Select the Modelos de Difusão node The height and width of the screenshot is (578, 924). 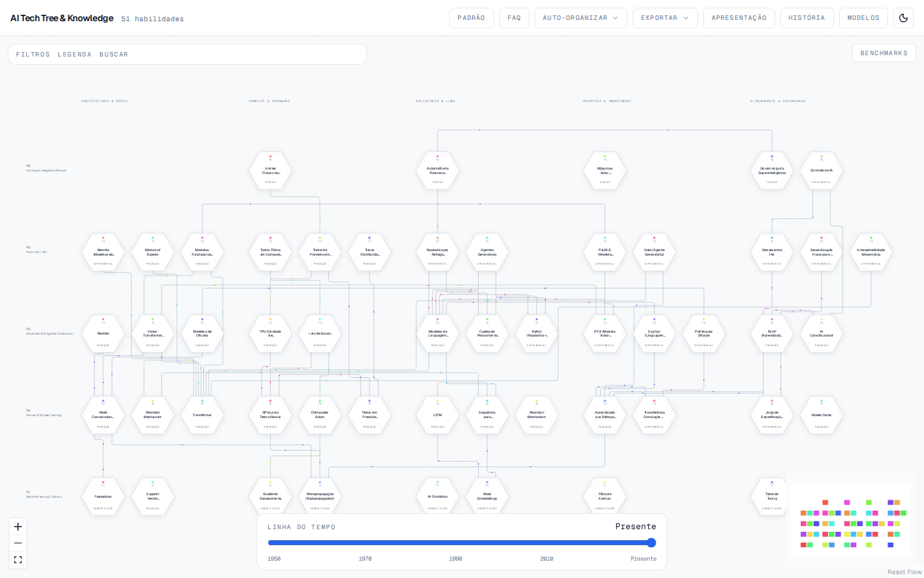202,333
